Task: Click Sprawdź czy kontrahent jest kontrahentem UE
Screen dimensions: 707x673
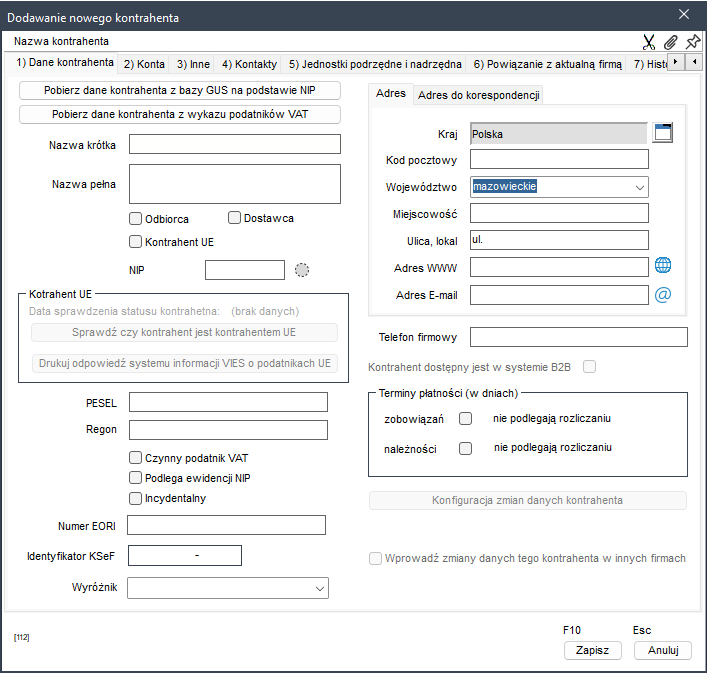Action: click(184, 332)
